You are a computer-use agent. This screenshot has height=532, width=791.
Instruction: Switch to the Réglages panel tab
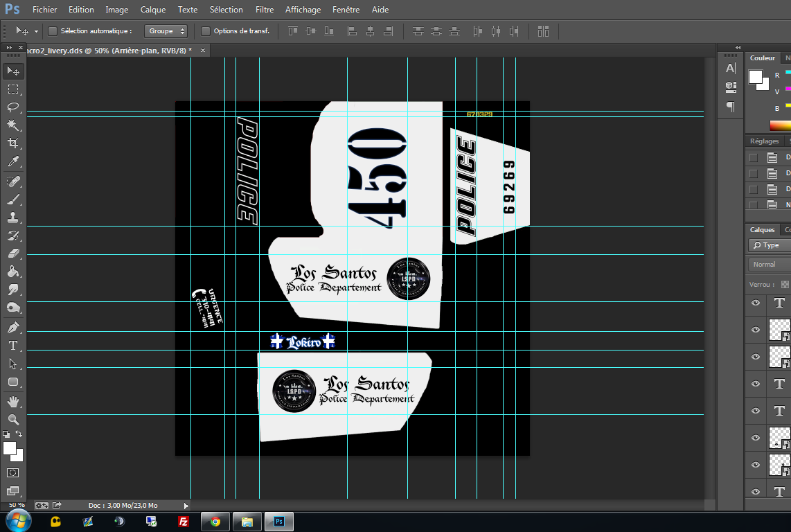coord(764,141)
